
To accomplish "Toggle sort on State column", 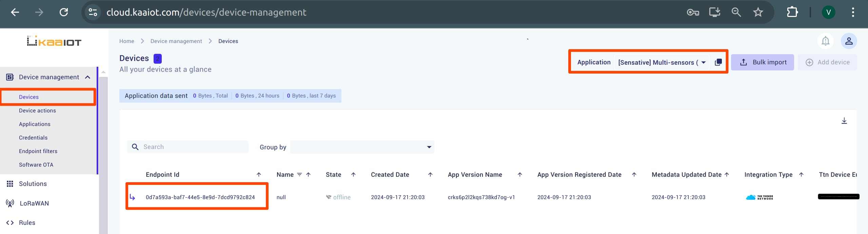I will (x=353, y=175).
